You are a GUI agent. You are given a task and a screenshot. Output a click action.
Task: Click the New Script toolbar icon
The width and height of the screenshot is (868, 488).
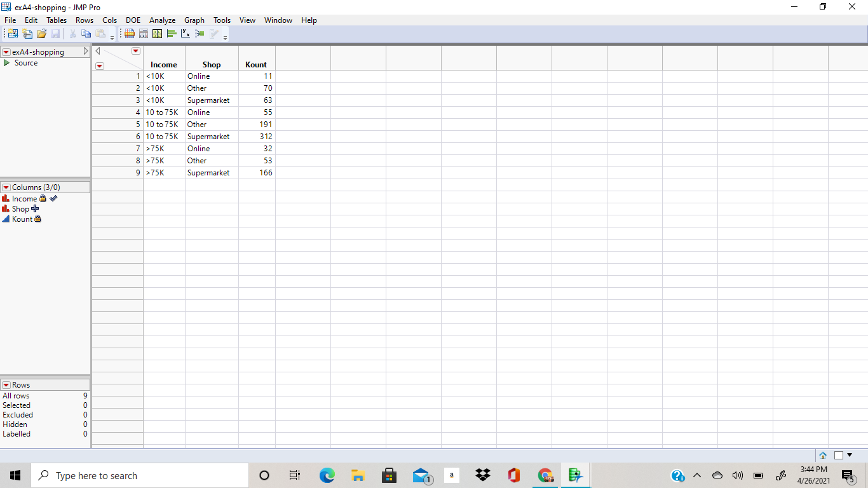click(x=27, y=34)
